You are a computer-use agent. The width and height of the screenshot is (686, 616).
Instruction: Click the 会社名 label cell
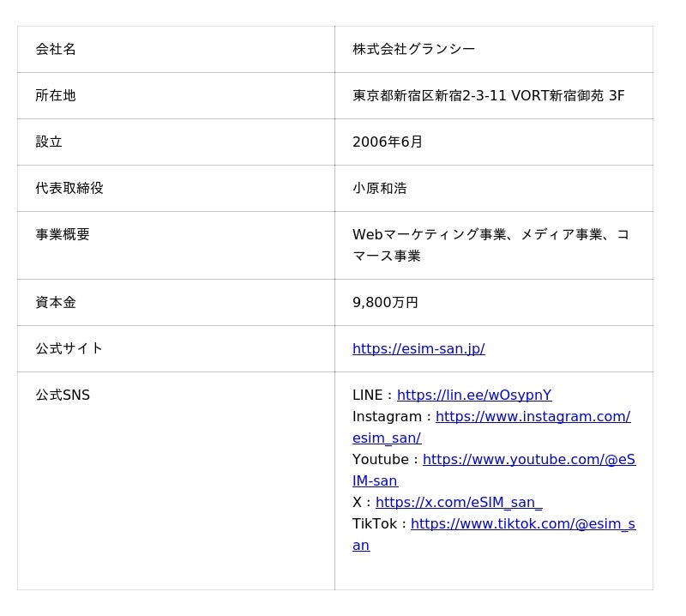click(x=56, y=49)
